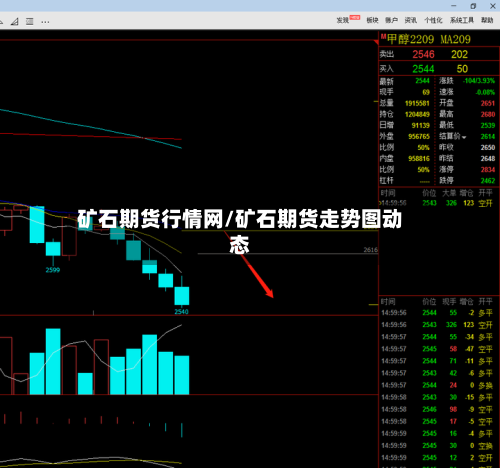
Task: Click the red M marker beside 甲醇2209
Action: point(383,37)
